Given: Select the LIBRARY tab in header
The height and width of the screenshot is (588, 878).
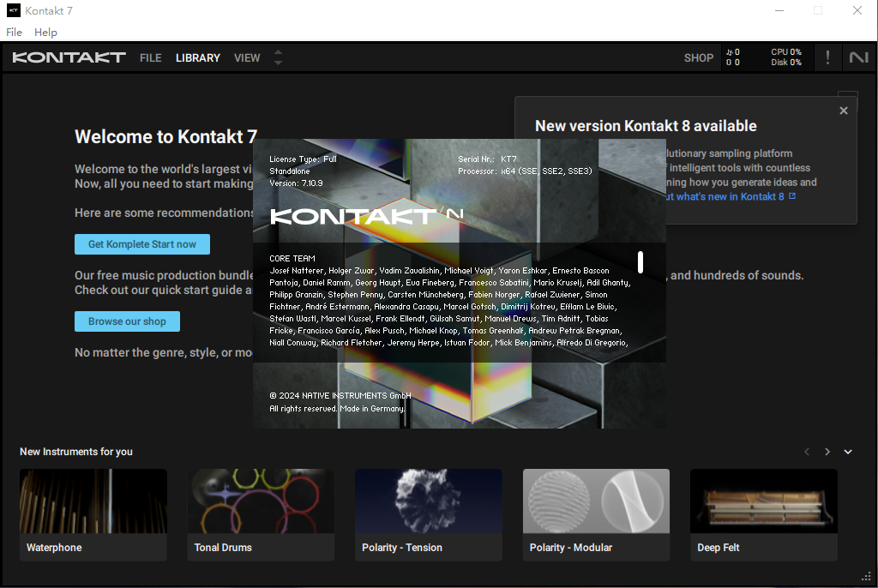Looking at the screenshot, I should pos(198,57).
